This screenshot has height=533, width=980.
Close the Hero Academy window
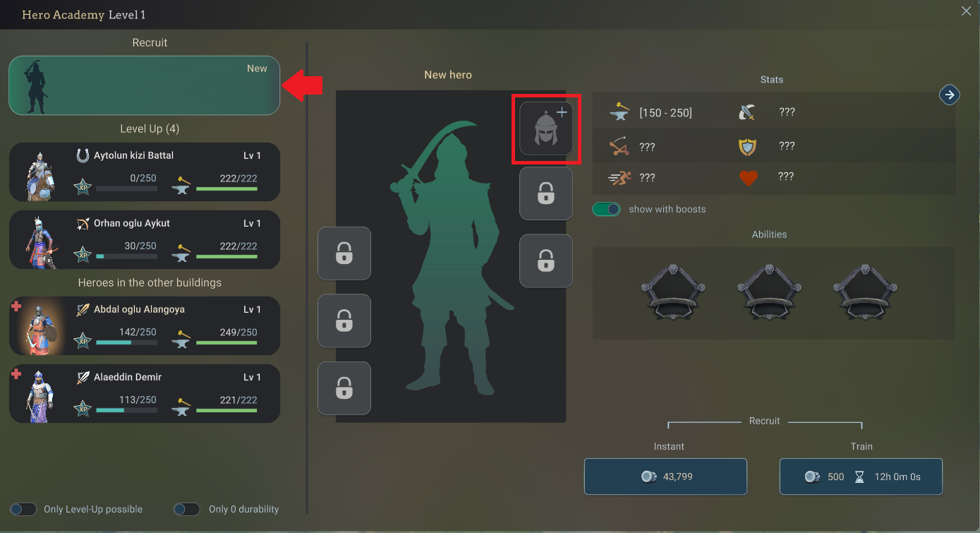point(966,11)
